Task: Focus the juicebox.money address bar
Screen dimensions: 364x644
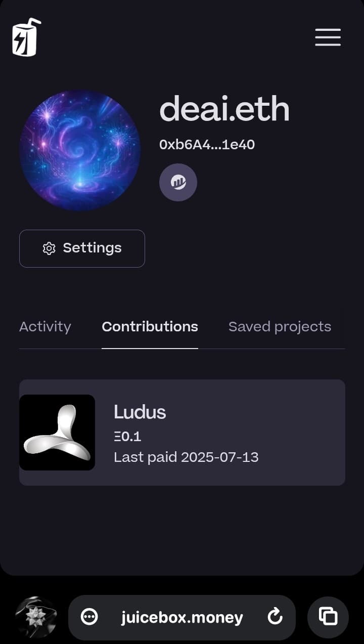Action: [182, 617]
